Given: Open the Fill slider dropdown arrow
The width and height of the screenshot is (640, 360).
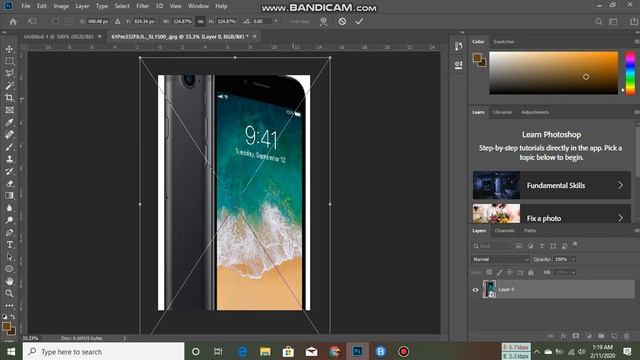Looking at the screenshot, I should pyautogui.click(x=573, y=272).
